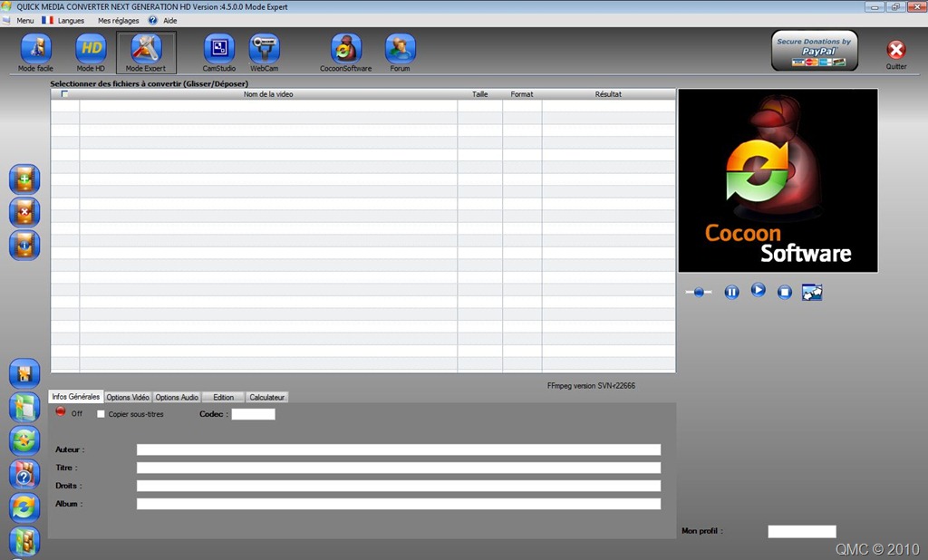Click the orange-green refresh arrows sidebar icon
This screenshot has width=928, height=560.
pos(24,507)
